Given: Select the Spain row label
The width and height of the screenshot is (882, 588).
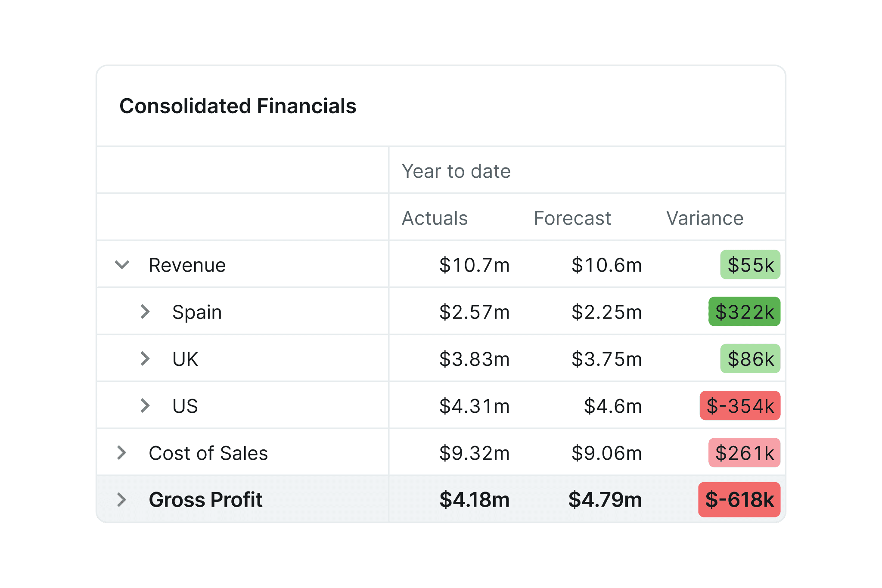Looking at the screenshot, I should click(x=197, y=313).
